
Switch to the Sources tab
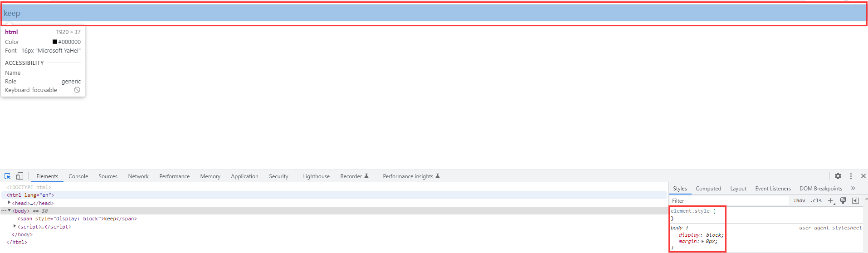[x=108, y=176]
